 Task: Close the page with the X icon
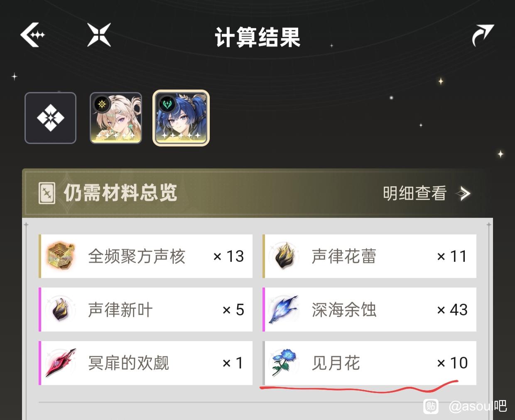point(99,34)
